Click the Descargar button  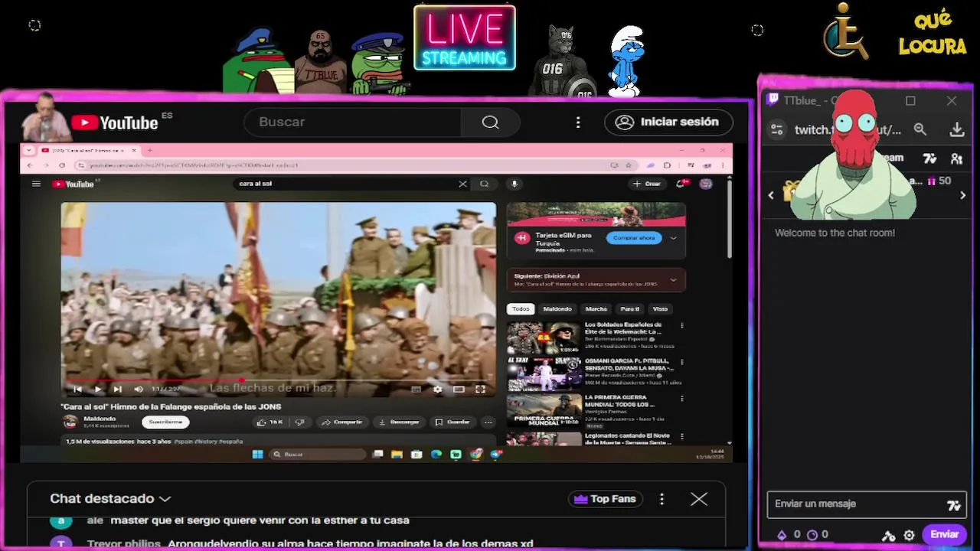click(x=399, y=422)
